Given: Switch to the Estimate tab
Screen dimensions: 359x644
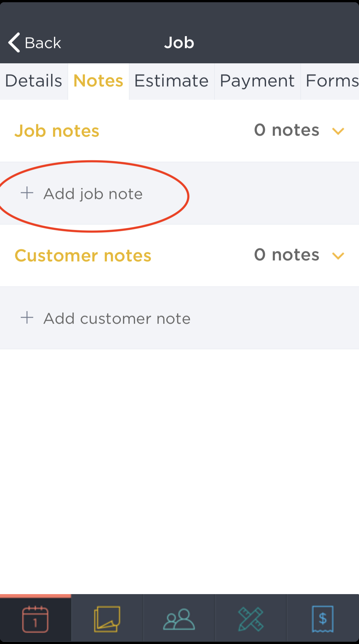Looking at the screenshot, I should click(x=172, y=81).
